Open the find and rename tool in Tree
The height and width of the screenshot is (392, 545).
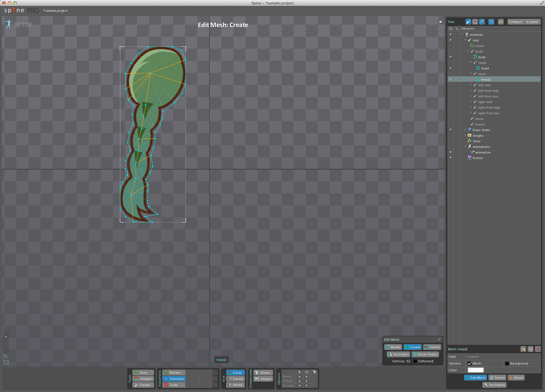tap(501, 22)
